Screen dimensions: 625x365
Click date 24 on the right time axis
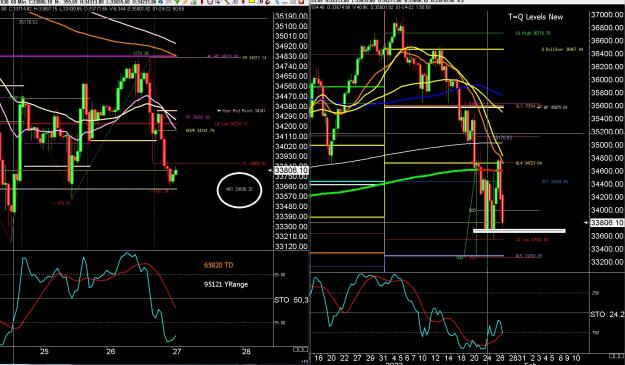487,358
